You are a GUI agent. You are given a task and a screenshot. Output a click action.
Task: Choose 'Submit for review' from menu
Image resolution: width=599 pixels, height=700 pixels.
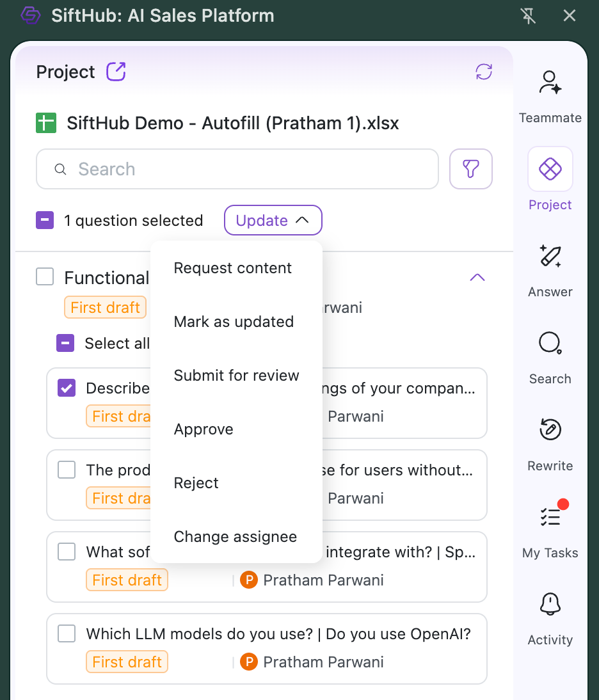(x=236, y=376)
